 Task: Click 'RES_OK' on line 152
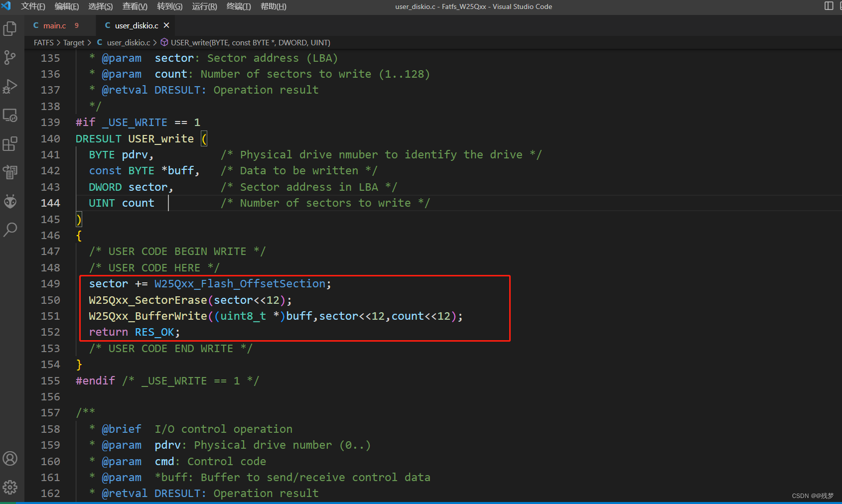(154, 332)
